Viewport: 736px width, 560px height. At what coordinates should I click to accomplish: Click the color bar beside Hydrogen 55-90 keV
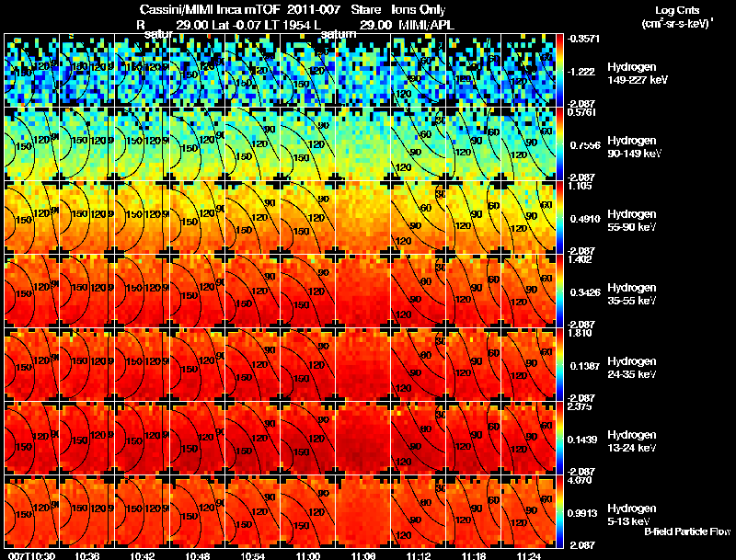click(x=559, y=218)
